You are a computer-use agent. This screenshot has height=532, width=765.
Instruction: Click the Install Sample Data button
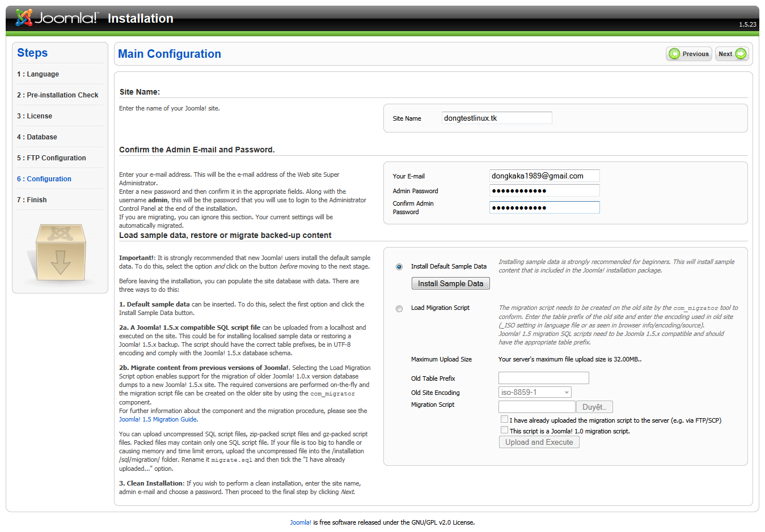pyautogui.click(x=450, y=283)
